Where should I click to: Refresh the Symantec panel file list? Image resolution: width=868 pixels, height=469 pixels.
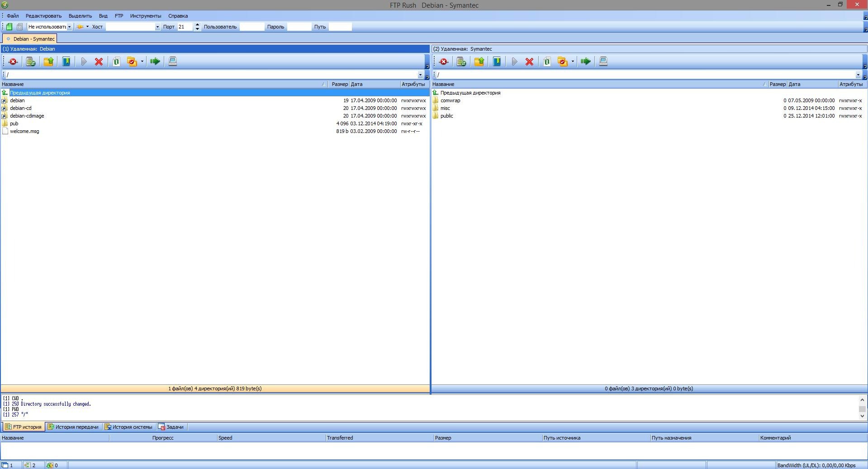[x=547, y=62]
